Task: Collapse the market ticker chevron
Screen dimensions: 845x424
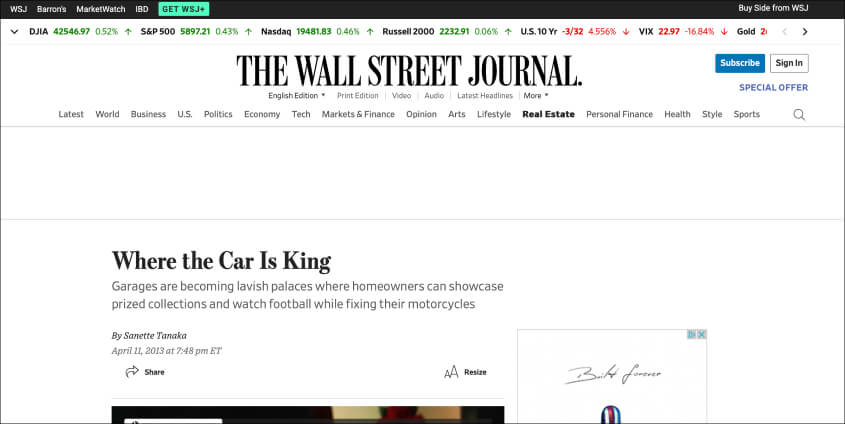Action: [x=14, y=31]
